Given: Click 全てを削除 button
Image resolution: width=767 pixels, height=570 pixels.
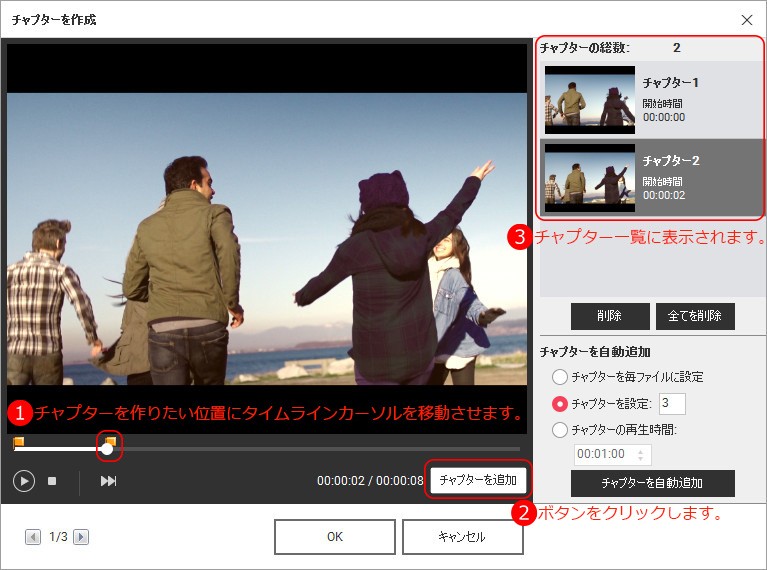Looking at the screenshot, I should 695,316.
